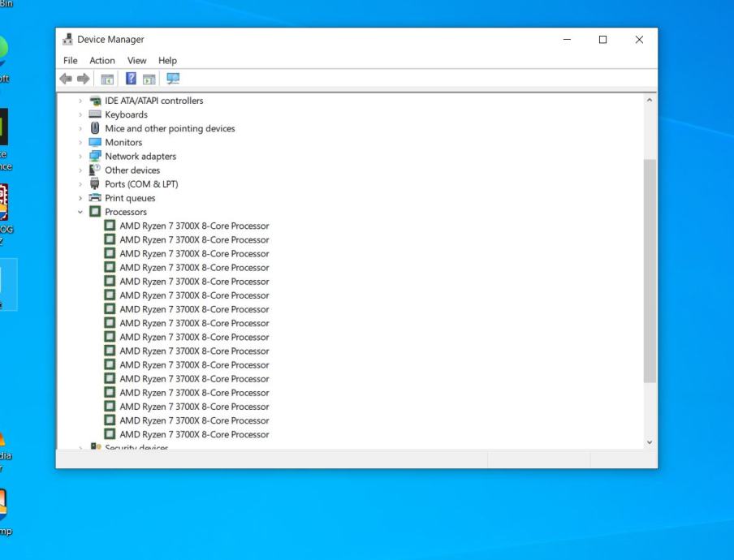Open the View menu
This screenshot has width=734, height=560.
(136, 60)
